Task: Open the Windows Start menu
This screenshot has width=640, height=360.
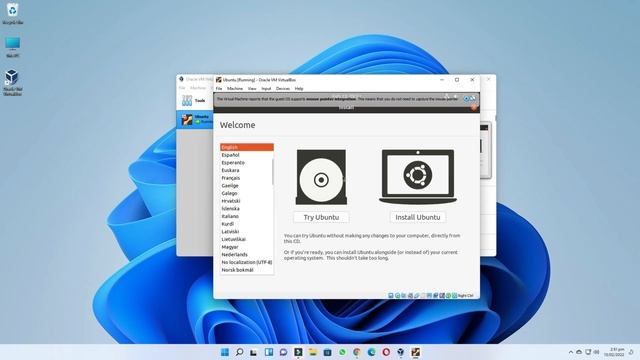Action: tap(224, 352)
